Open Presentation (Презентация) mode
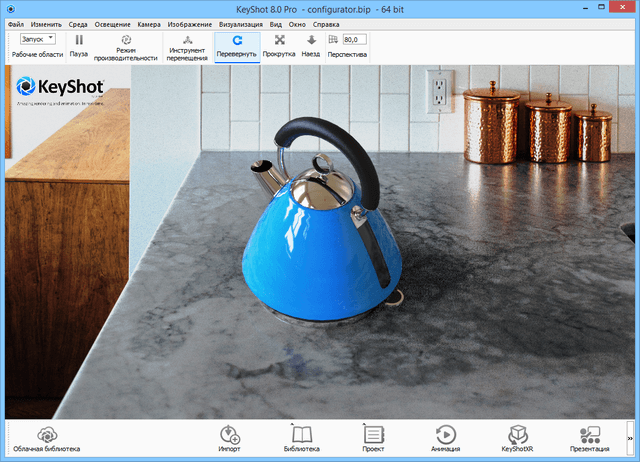The width and height of the screenshot is (640, 462). (590, 434)
